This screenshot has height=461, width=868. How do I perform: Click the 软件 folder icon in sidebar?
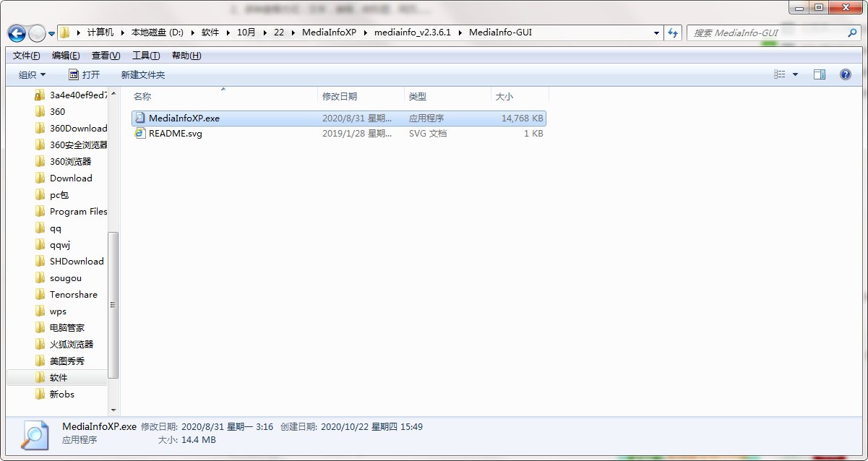(x=40, y=377)
